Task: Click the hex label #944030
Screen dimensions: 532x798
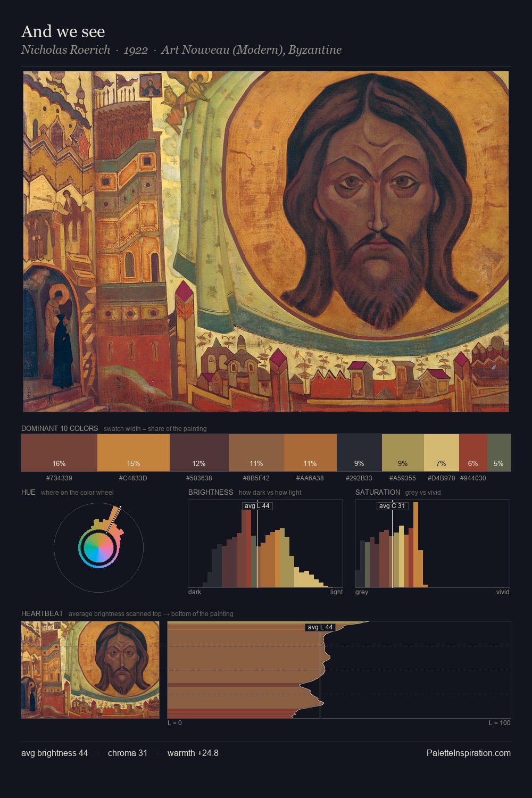Action: click(473, 478)
